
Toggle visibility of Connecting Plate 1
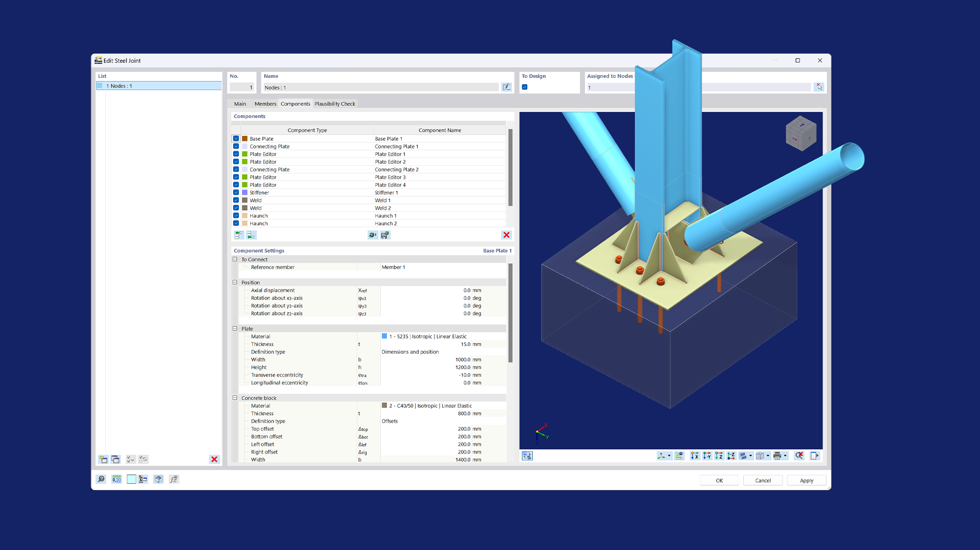pyautogui.click(x=236, y=146)
